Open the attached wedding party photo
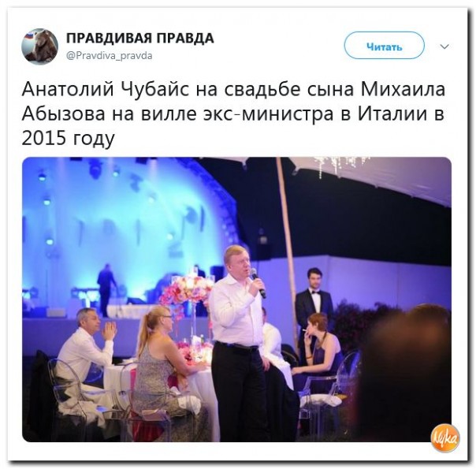 click(236, 300)
